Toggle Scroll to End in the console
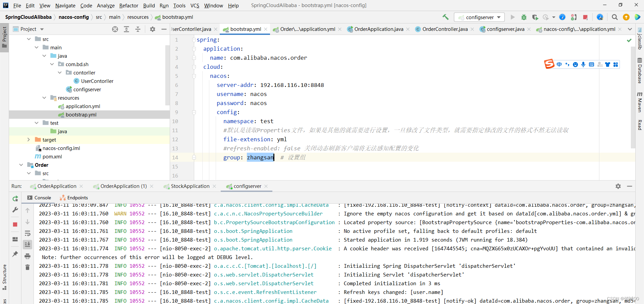644x304 pixels. click(x=28, y=244)
